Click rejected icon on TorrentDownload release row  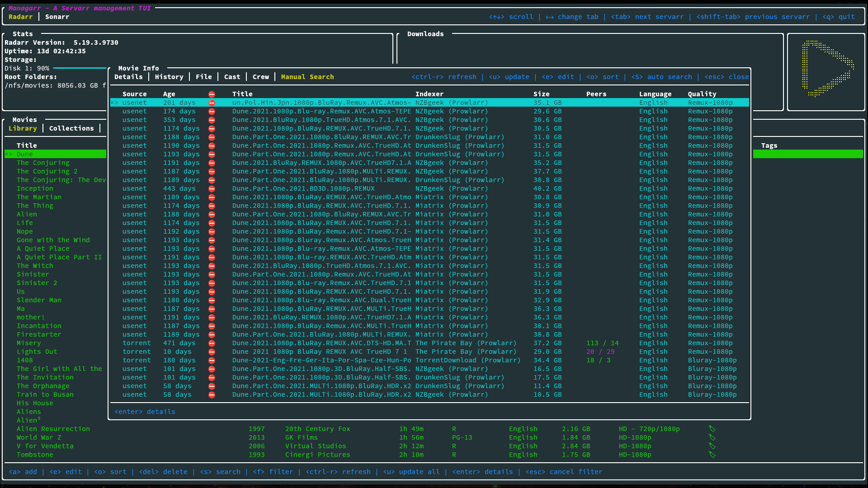click(x=212, y=361)
